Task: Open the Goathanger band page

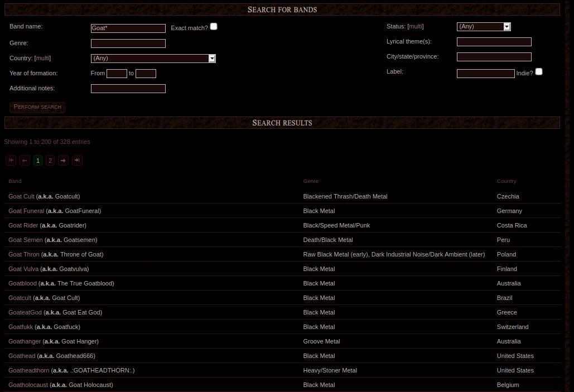Action: point(25,341)
